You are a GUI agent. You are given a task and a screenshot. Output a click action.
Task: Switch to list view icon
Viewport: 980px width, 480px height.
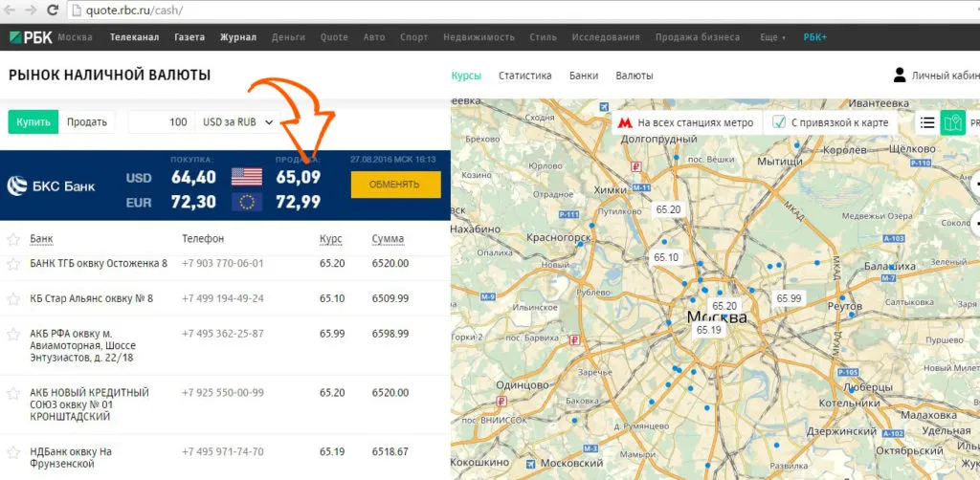927,123
